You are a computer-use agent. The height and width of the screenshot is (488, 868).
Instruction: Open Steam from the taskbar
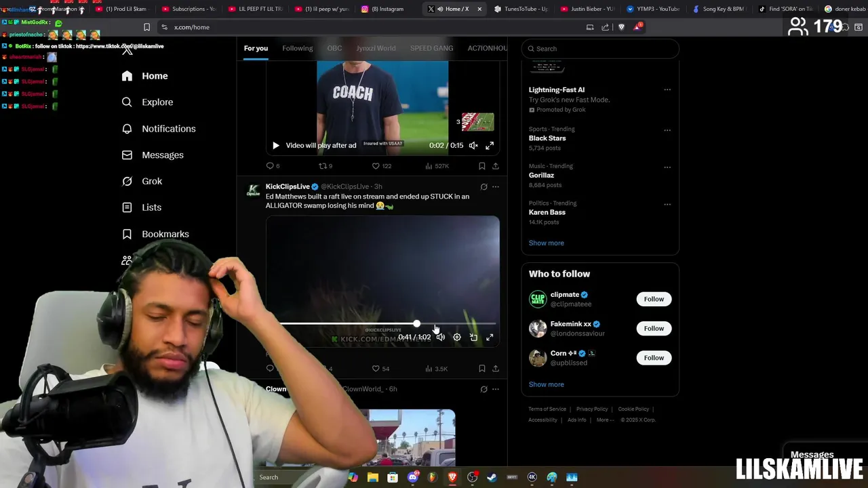point(492,477)
